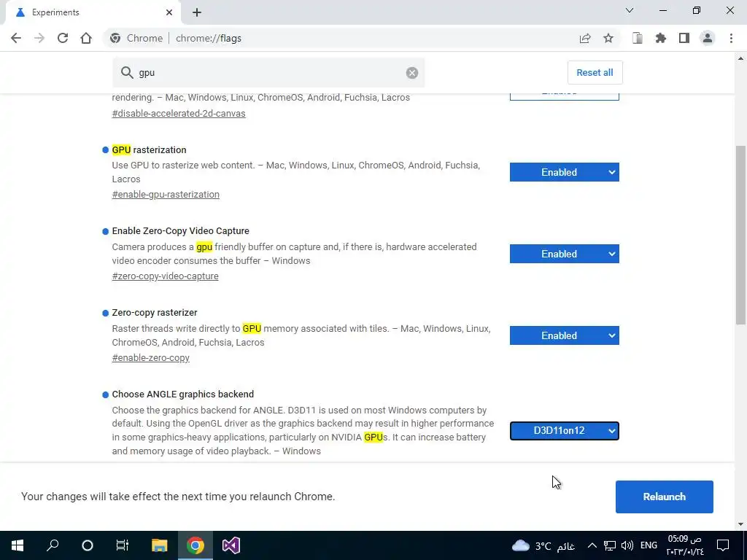Click the page vertical scrollbar thumb
Image resolution: width=747 pixels, height=560 pixels.
pyautogui.click(x=740, y=236)
